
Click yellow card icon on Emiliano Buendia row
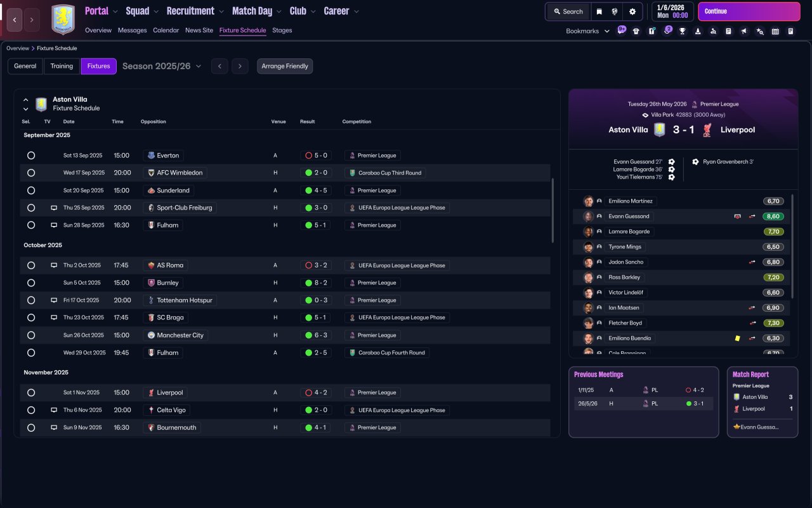click(738, 338)
